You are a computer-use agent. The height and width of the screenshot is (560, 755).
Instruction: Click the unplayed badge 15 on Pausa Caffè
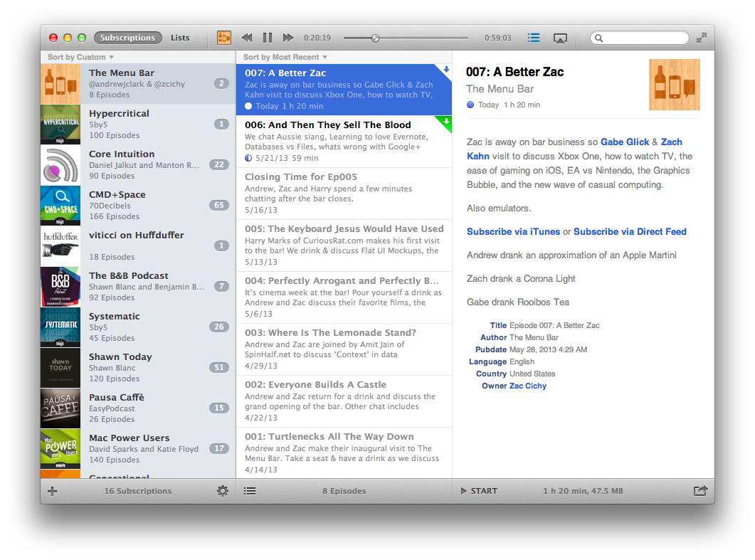tap(219, 407)
